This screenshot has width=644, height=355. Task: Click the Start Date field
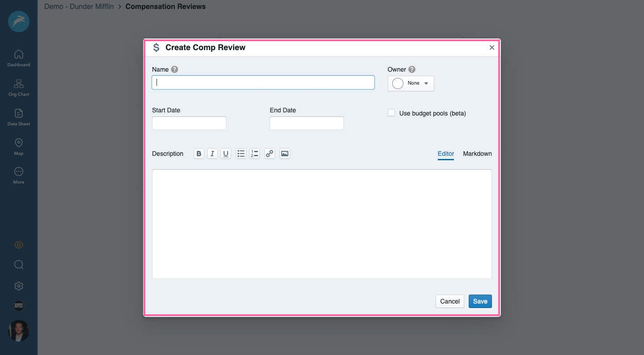point(189,123)
